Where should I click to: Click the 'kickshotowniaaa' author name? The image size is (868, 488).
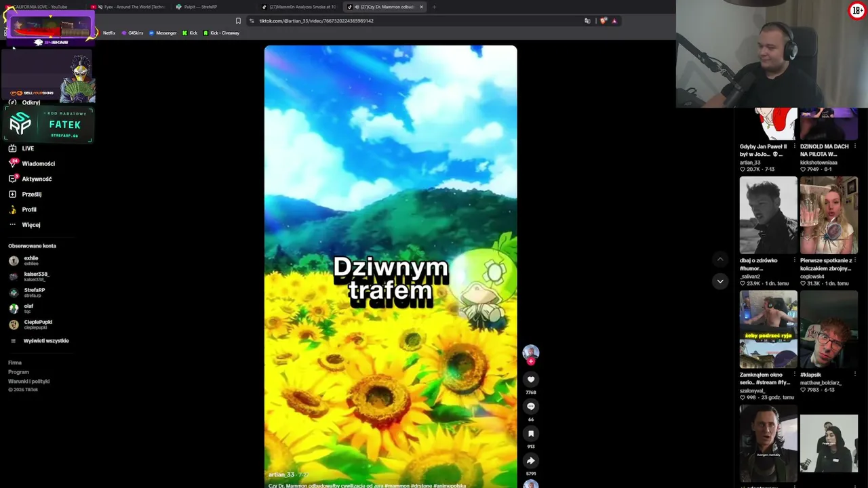tap(818, 163)
